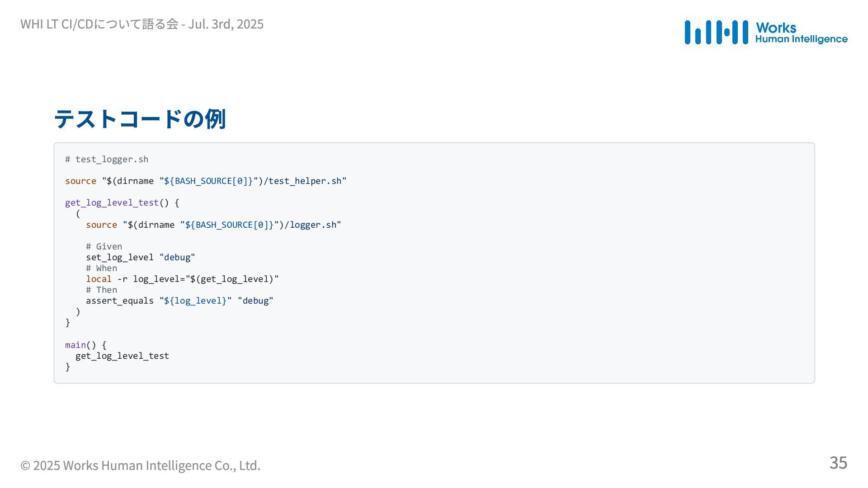Click the get_log_level_test call inside main

[122, 356]
